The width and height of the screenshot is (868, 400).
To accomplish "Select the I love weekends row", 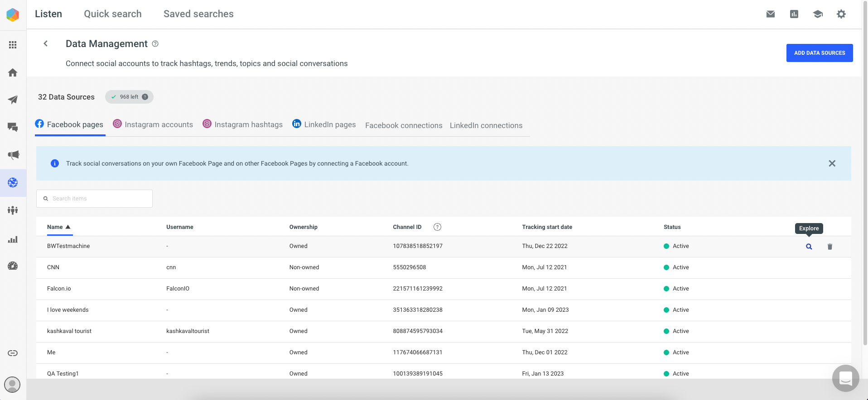I will [x=444, y=310].
